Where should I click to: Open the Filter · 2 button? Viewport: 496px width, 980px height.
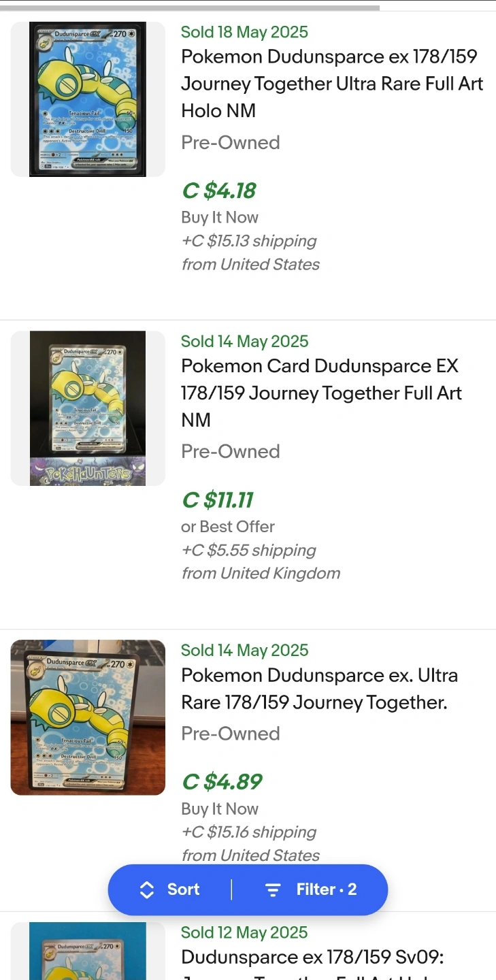(x=310, y=889)
